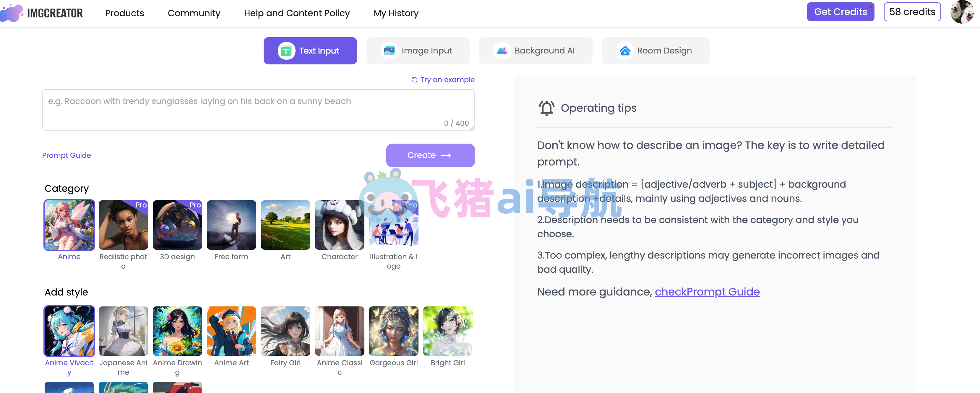Image resolution: width=980 pixels, height=393 pixels.
Task: Click the Create button
Action: [430, 155]
